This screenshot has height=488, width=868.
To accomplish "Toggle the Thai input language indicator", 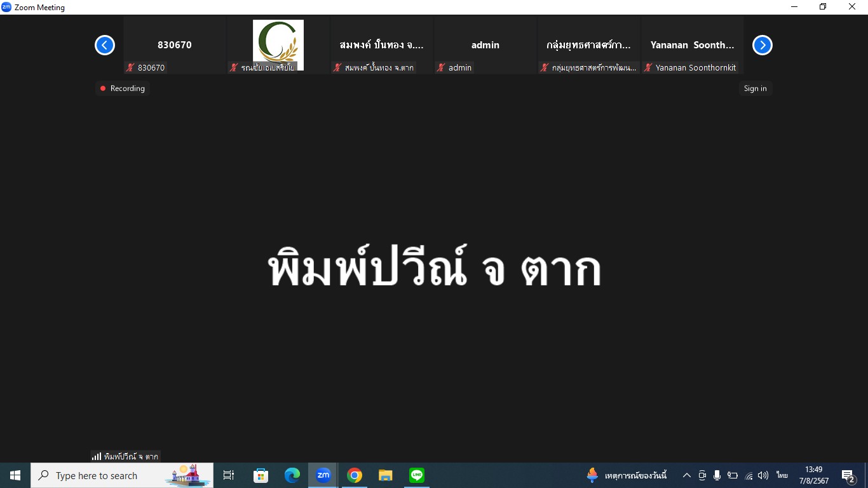I will click(x=782, y=475).
